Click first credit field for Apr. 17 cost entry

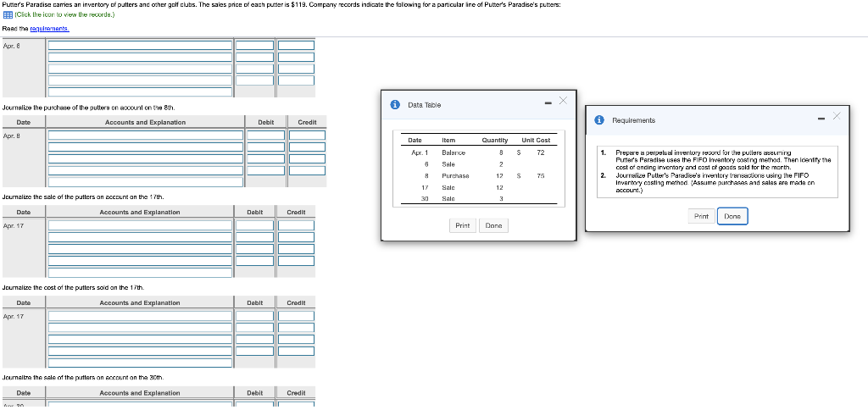(296, 316)
